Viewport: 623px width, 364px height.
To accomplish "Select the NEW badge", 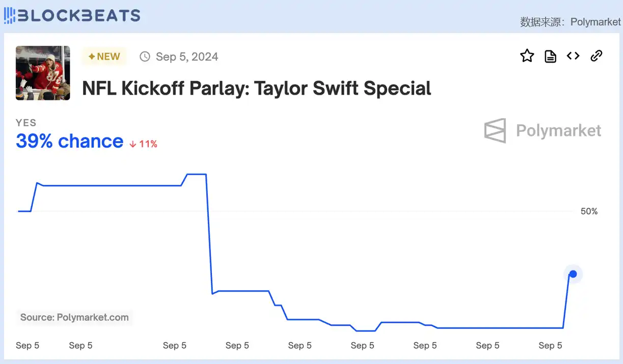I will pyautogui.click(x=104, y=57).
